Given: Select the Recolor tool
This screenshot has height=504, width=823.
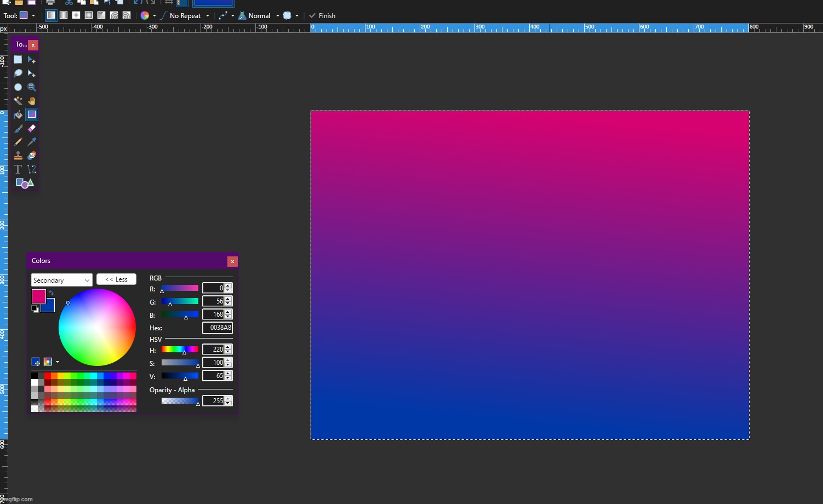Looking at the screenshot, I should 32,156.
